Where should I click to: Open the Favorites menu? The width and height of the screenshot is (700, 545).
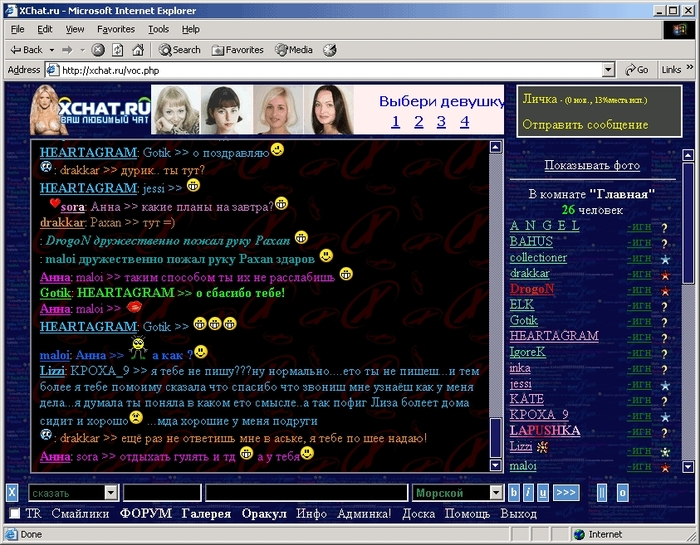coord(116,29)
